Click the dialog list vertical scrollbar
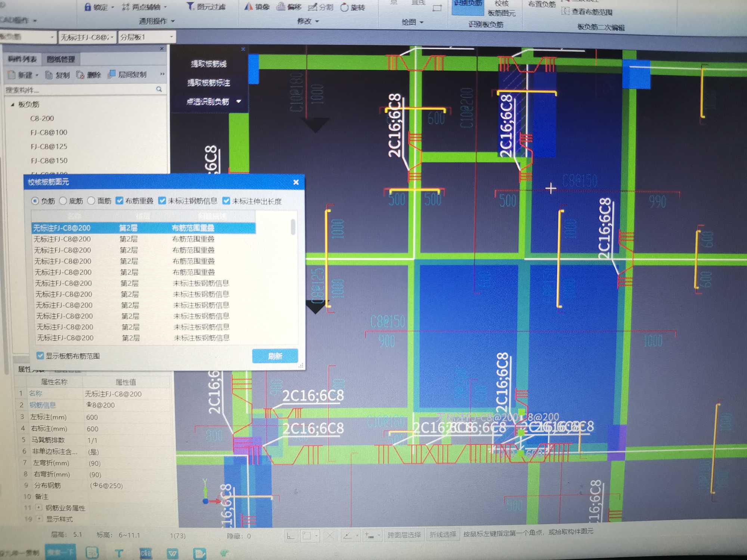 coord(293,227)
